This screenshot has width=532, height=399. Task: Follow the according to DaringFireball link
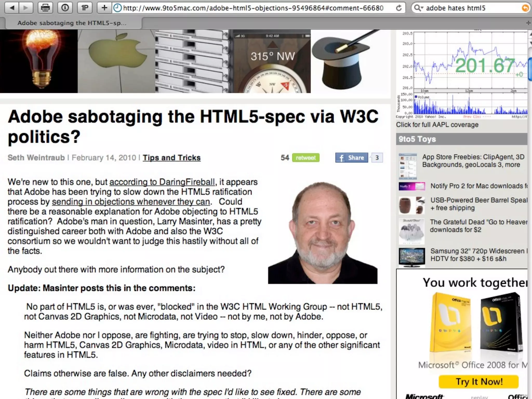coord(162,182)
